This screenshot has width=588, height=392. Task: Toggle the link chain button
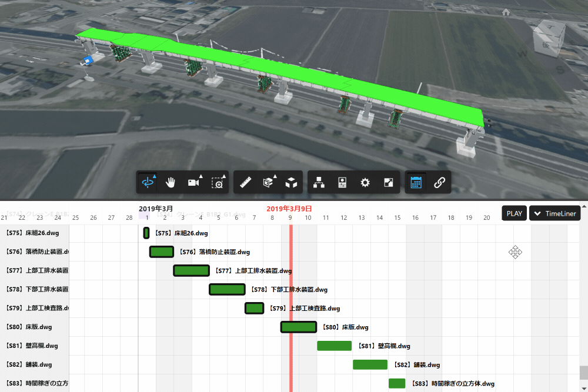439,183
